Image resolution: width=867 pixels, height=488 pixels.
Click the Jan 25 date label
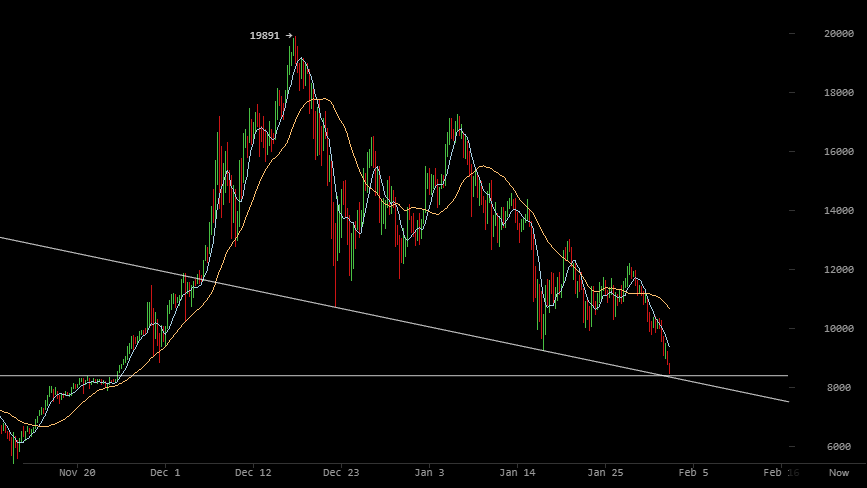coord(605,473)
